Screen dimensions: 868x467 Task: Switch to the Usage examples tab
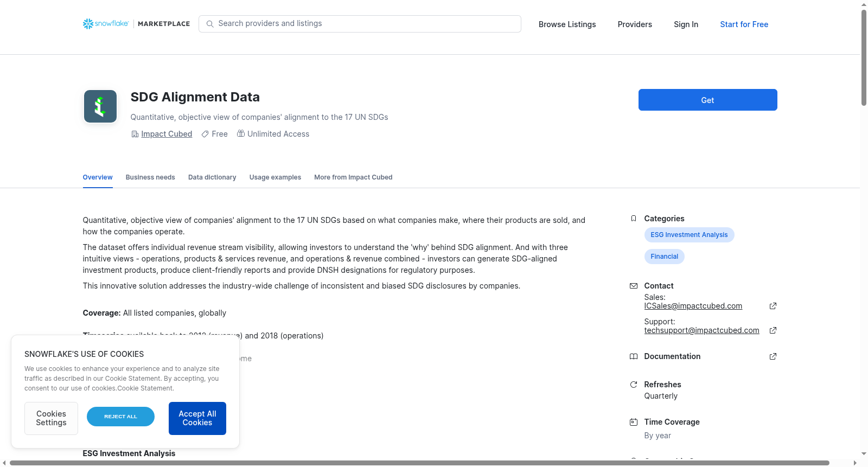point(275,177)
